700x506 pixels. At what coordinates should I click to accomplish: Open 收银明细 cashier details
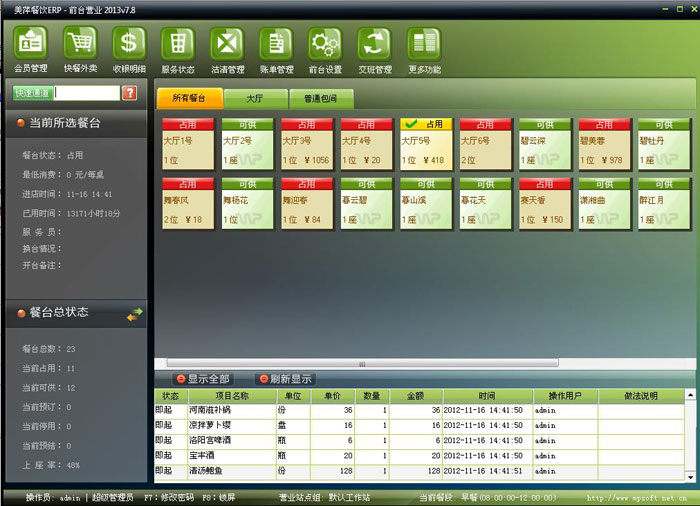129,44
